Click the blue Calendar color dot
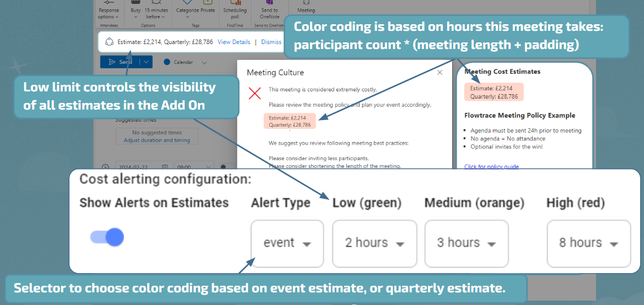 [167, 62]
